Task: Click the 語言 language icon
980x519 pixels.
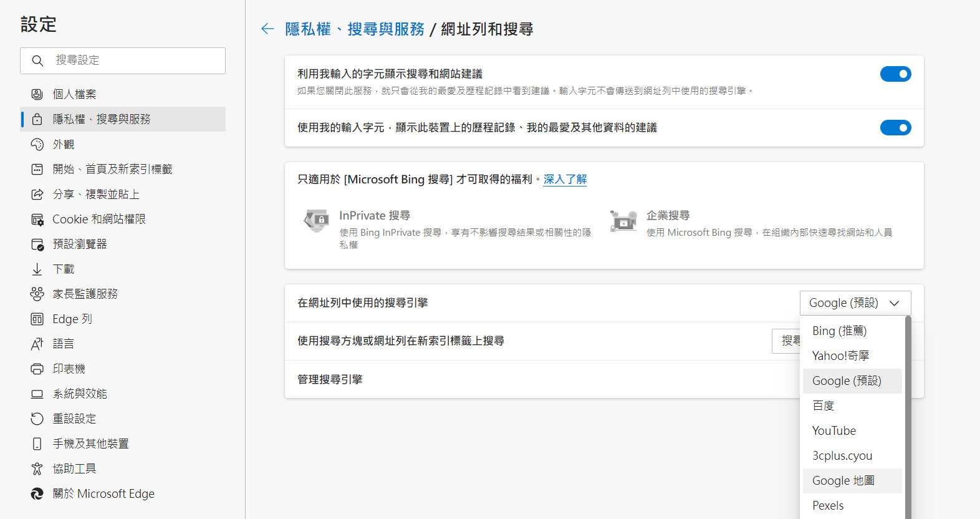Action: tap(37, 344)
